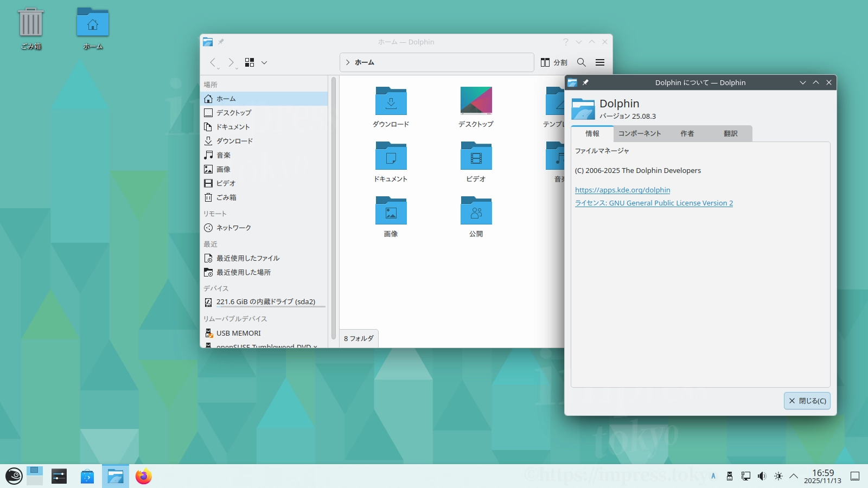The height and width of the screenshot is (488, 868).
Task: Open the brightness and color tray icon
Action: 778,476
